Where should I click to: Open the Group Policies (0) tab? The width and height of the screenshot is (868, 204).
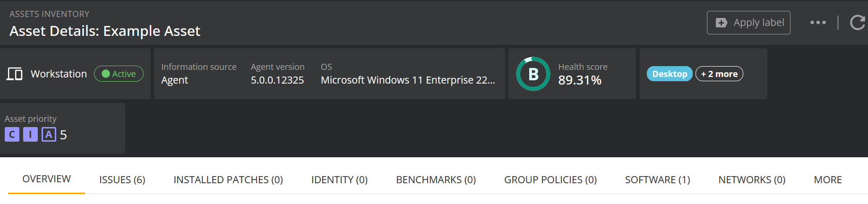[x=550, y=180]
